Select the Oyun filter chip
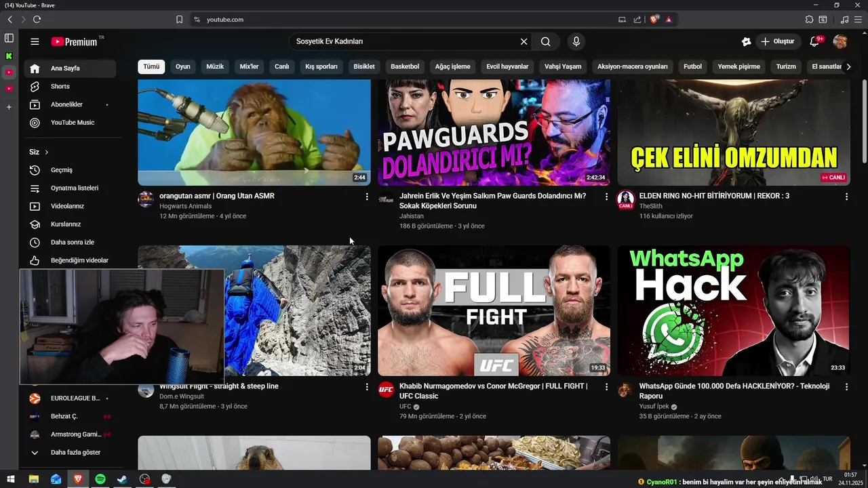 pos(183,66)
